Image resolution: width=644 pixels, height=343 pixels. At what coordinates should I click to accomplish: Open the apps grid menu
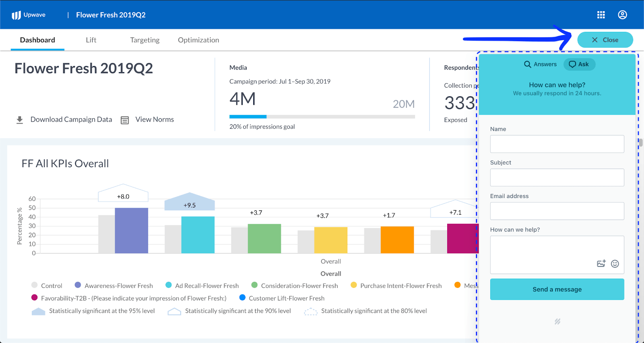tap(601, 15)
